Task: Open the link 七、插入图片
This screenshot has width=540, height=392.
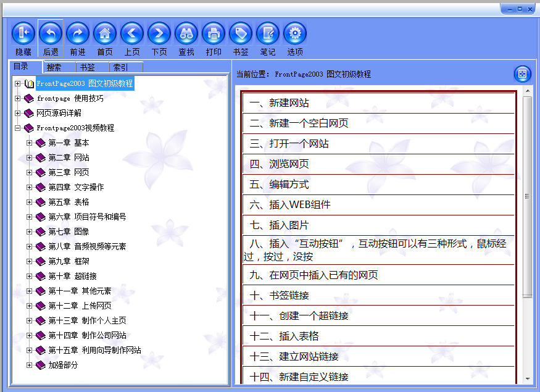Action: click(x=280, y=225)
